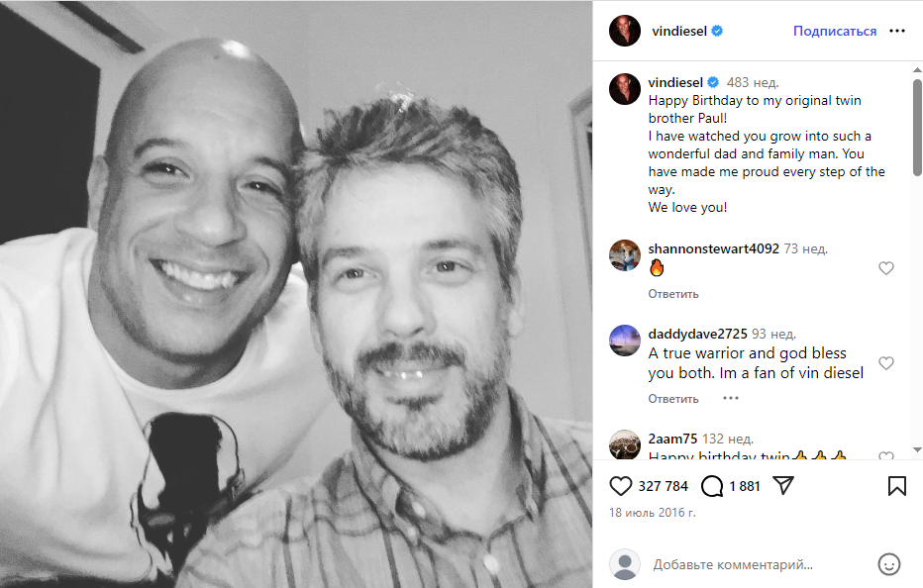The height and width of the screenshot is (588, 923).
Task: Like the post with heart icon
Action: point(620,486)
